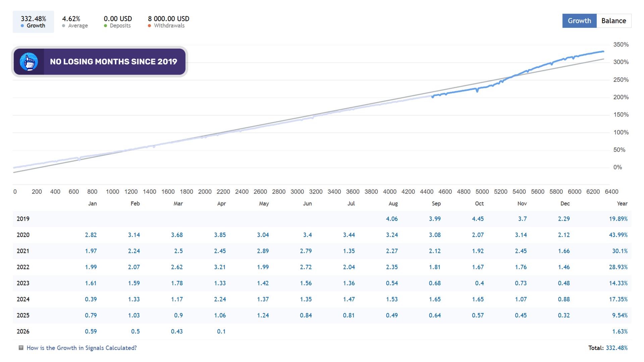Click 2021 yearly total 30.1%
The height and width of the screenshot is (362, 644).
pyautogui.click(x=620, y=251)
